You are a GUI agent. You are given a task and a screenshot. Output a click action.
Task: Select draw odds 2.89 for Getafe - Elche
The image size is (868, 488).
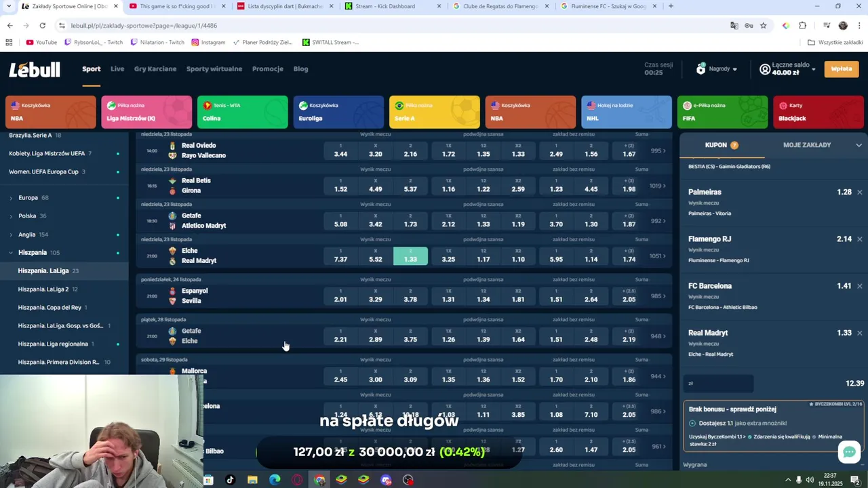click(x=375, y=336)
